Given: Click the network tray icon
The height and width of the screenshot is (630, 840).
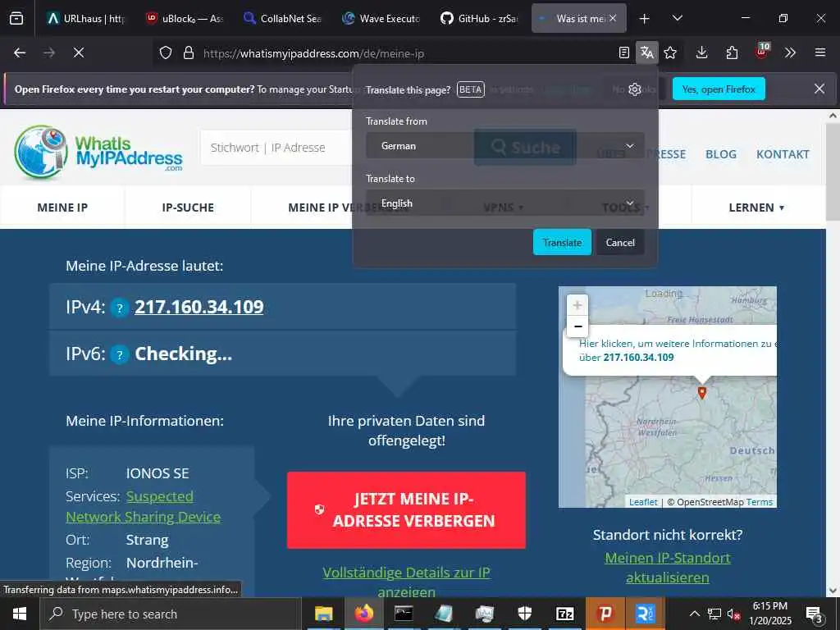Looking at the screenshot, I should click(714, 614).
